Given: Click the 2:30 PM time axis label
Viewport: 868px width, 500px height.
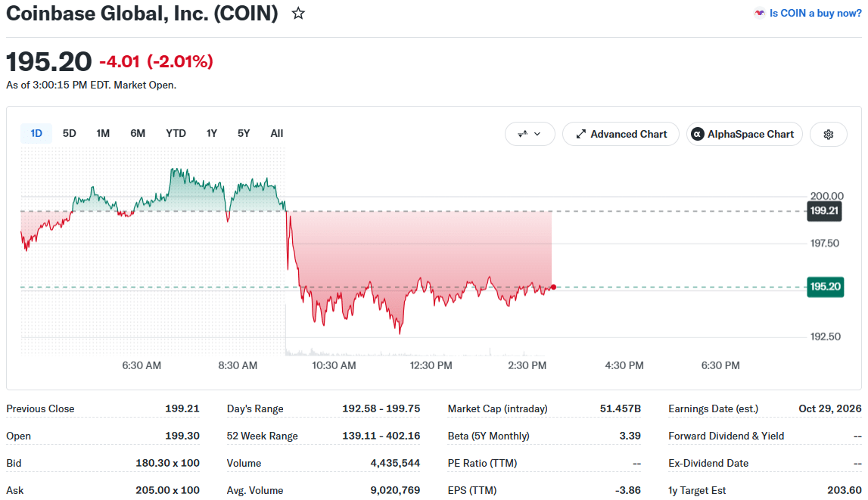Looking at the screenshot, I should click(527, 365).
